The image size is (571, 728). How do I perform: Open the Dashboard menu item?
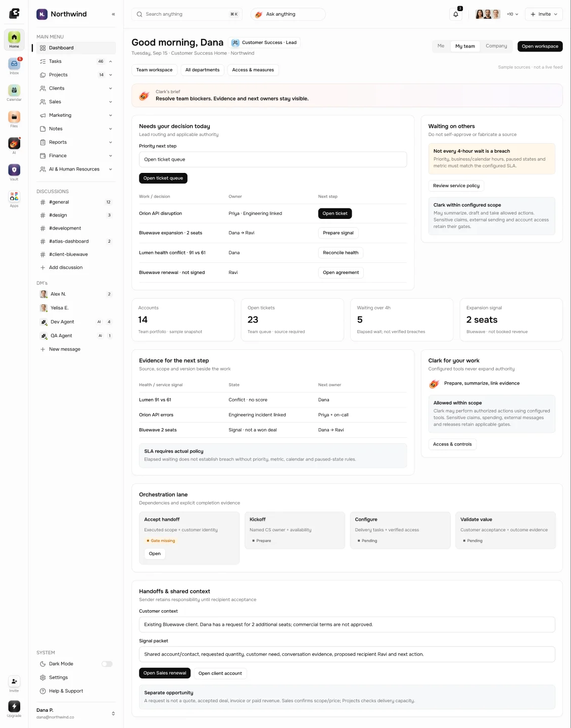pyautogui.click(x=76, y=48)
